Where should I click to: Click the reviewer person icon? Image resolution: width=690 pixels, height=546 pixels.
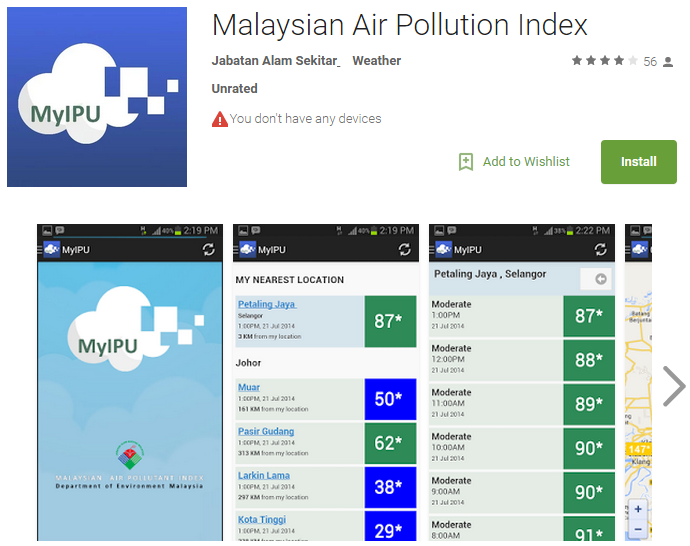click(668, 62)
